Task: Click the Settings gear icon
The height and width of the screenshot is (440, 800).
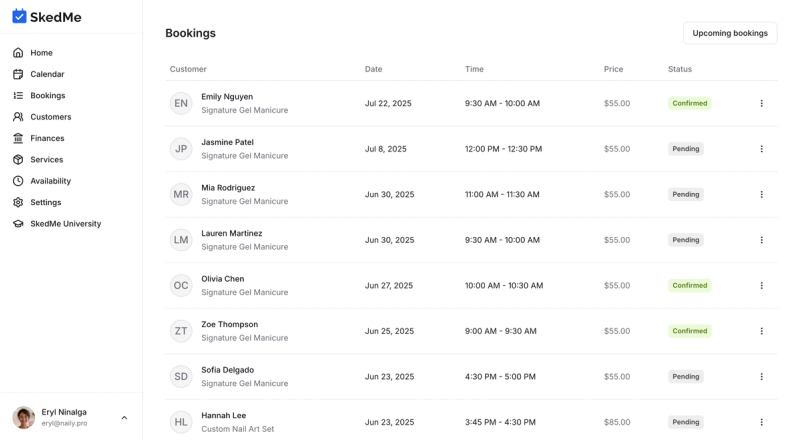Action: pyautogui.click(x=18, y=203)
